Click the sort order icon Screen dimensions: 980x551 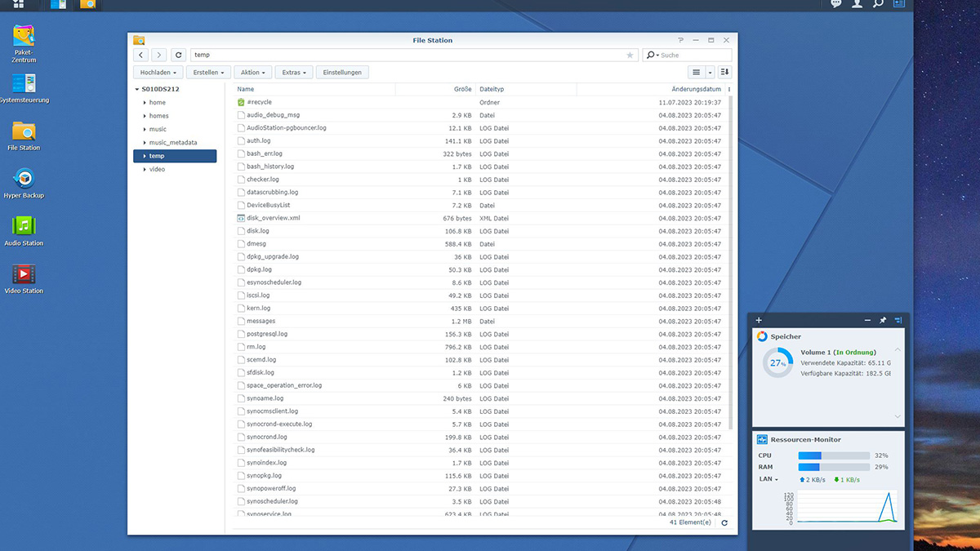coord(724,73)
